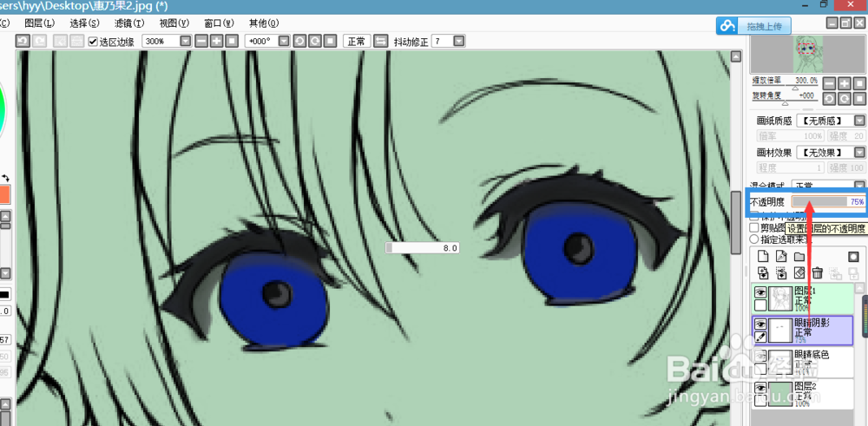Click the navigator reset rotation square button
Image resolution: width=868 pixels, height=426 pixels.
[859, 99]
